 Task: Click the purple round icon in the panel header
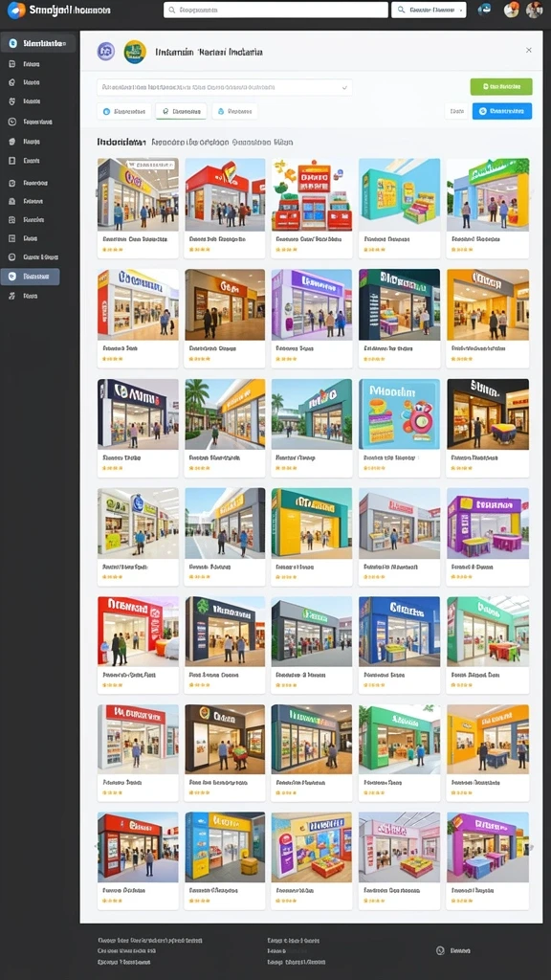click(x=106, y=52)
